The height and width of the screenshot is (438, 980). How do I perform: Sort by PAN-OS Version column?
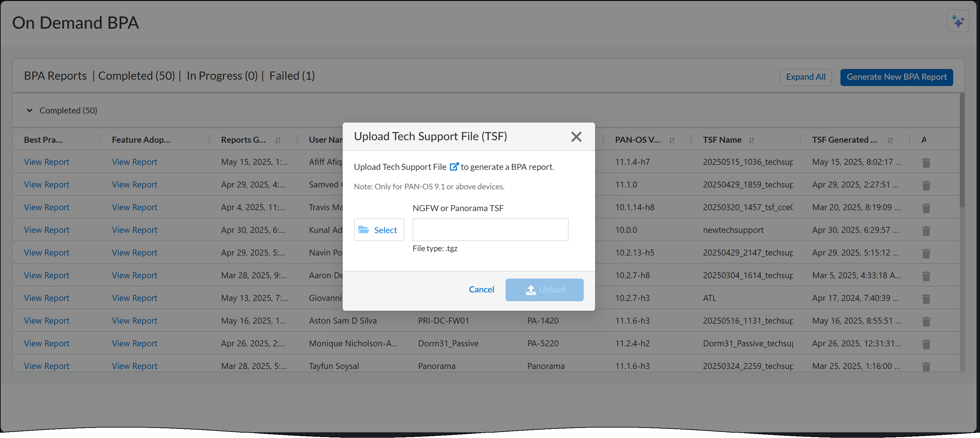[672, 141]
